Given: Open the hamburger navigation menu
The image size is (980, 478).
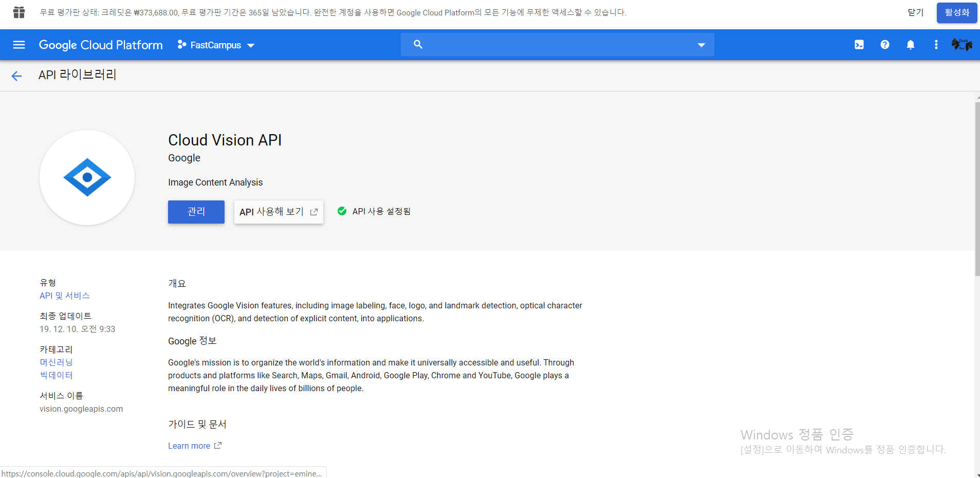Looking at the screenshot, I should point(19,45).
